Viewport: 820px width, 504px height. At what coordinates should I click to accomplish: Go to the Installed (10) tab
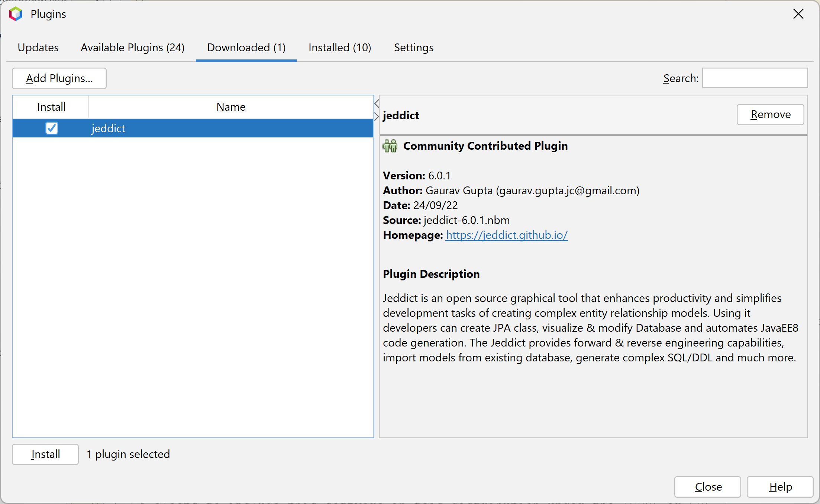[339, 48]
